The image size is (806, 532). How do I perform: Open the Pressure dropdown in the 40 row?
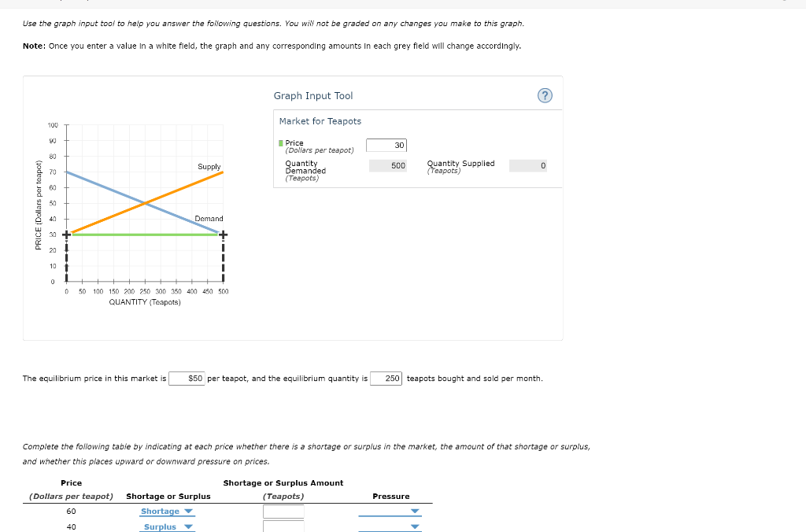pyautogui.click(x=390, y=526)
